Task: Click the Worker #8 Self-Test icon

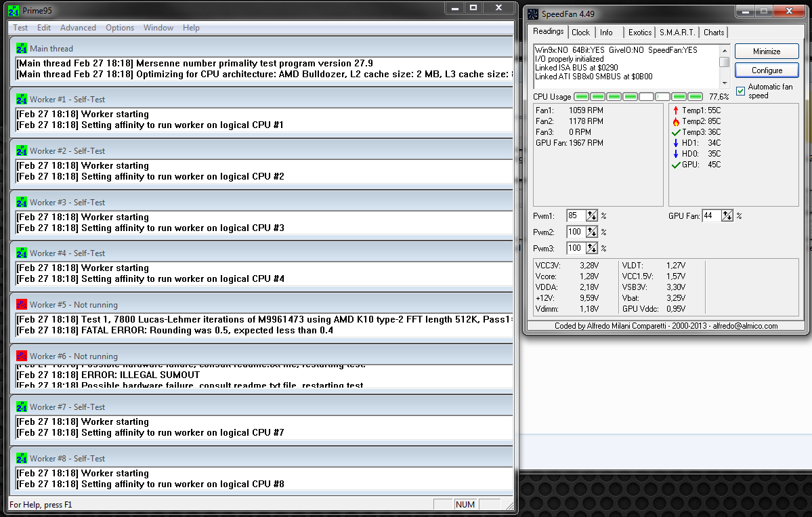Action: click(21, 459)
